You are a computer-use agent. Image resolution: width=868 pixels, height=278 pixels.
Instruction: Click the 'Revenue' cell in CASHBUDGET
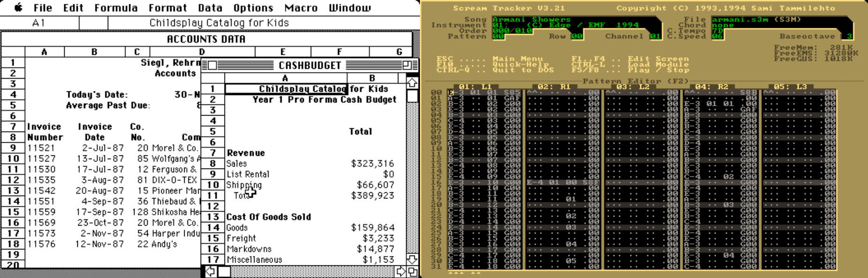point(246,153)
